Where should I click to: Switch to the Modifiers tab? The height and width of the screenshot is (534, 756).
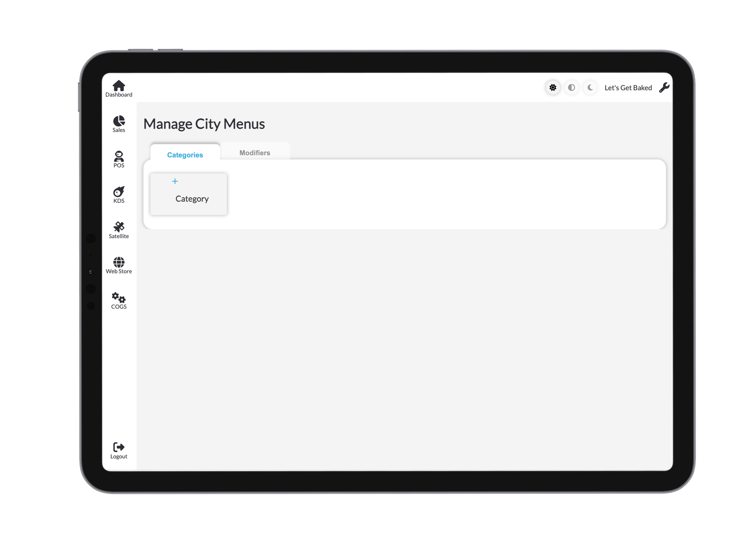pos(255,152)
